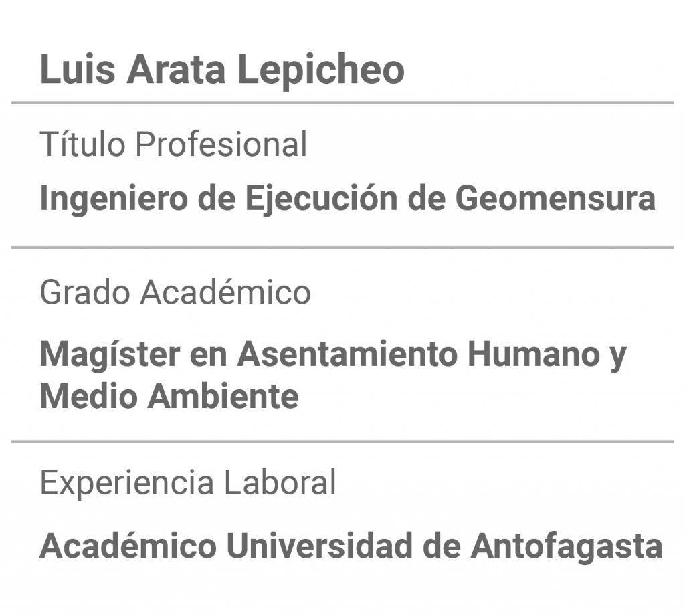This screenshot has height=616, width=685.
Task: Select the Experiencia Laboral label
Action: click(x=188, y=482)
